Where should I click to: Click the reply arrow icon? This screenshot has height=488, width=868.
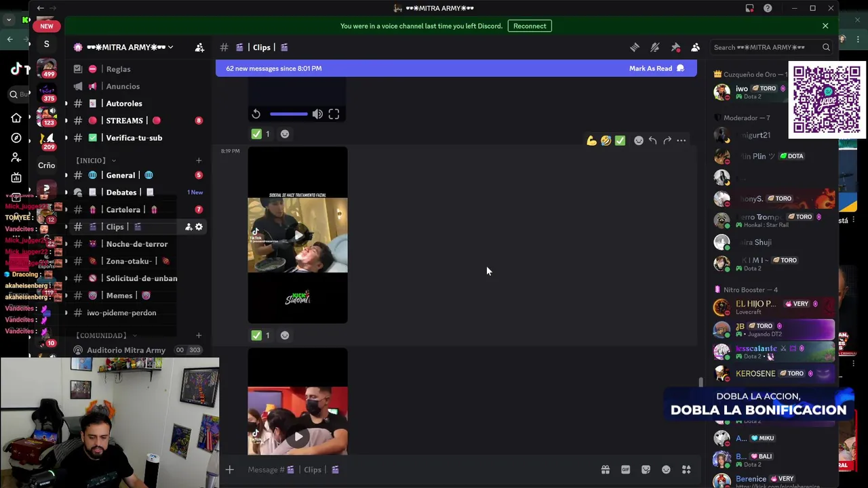[x=652, y=140]
